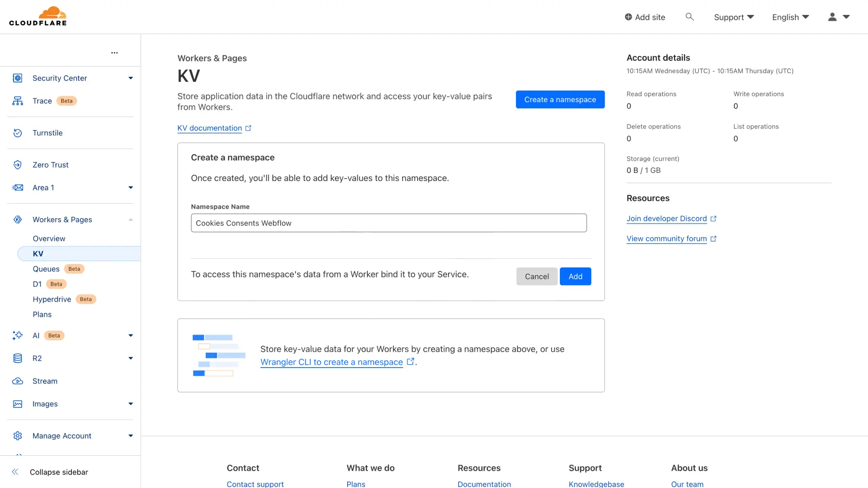868x488 pixels.
Task: Click the search magnifier icon
Action: coord(690,17)
